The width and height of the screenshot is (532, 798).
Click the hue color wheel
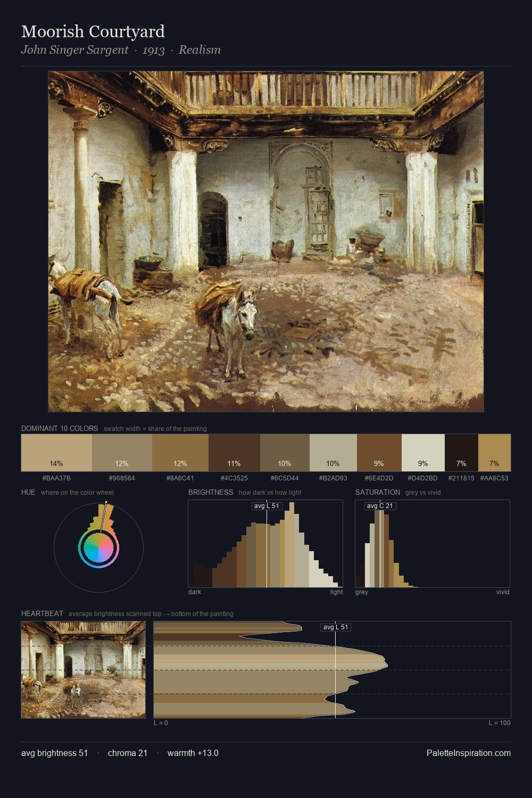(98, 547)
